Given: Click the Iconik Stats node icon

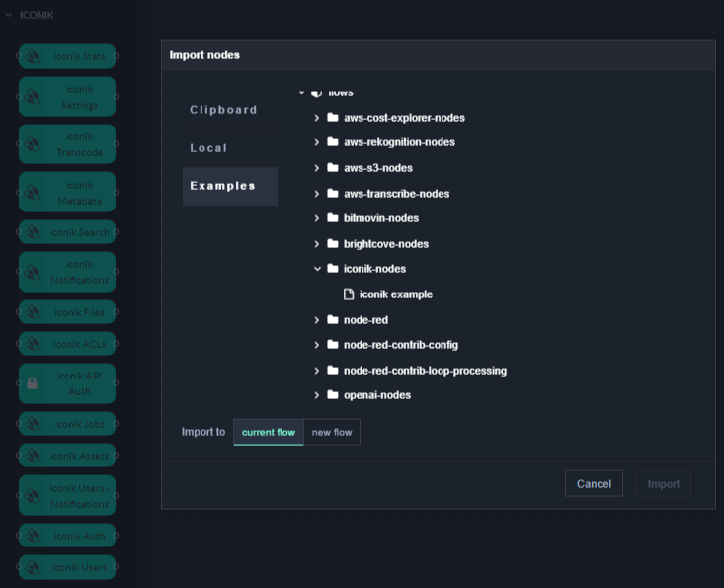Looking at the screenshot, I should click(32, 56).
